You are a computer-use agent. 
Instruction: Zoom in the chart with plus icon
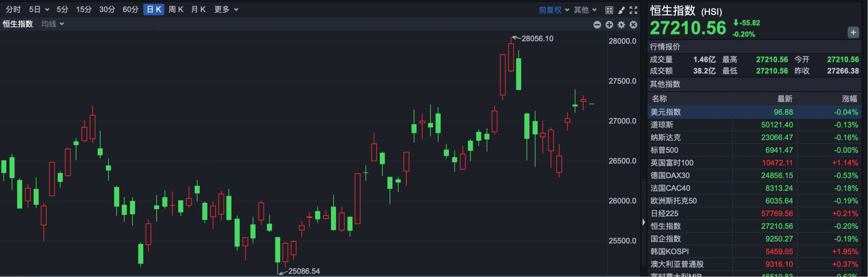click(609, 25)
